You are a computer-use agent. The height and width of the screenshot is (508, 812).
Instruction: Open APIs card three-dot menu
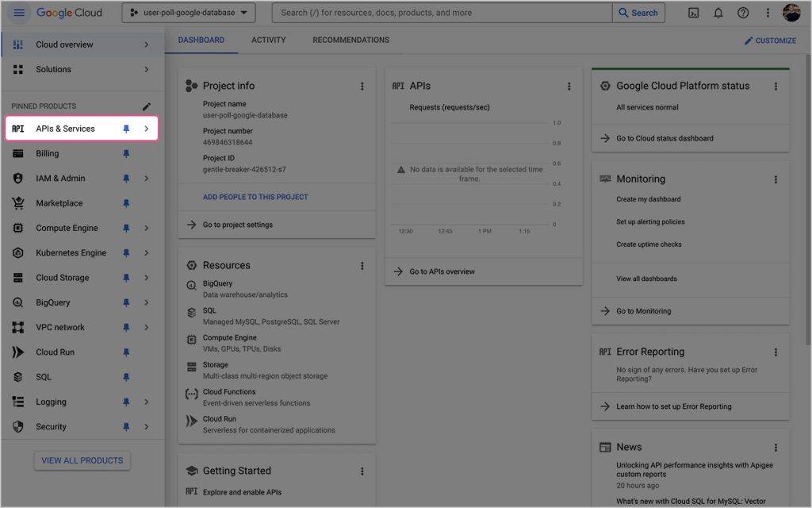tap(569, 87)
